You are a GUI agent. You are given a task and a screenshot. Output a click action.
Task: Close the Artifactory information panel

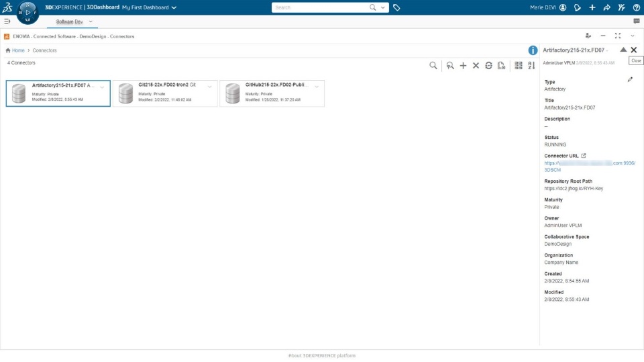coord(634,50)
